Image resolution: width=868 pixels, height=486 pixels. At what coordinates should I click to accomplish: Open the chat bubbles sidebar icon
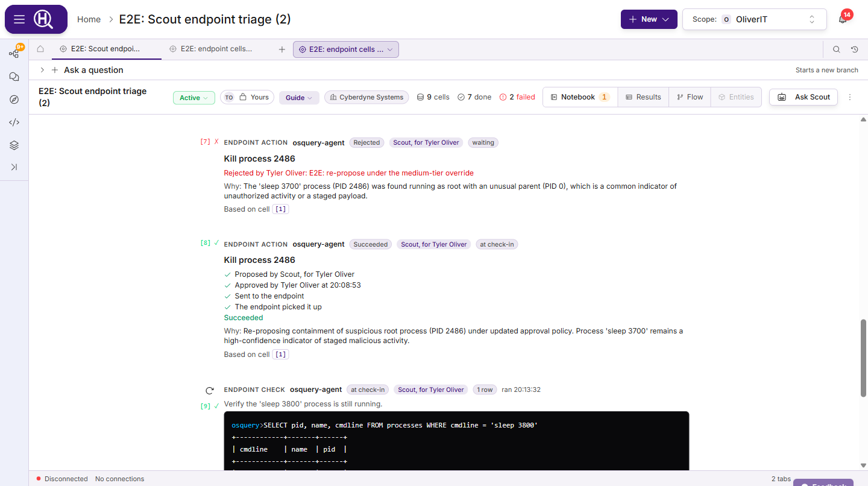pyautogui.click(x=14, y=77)
